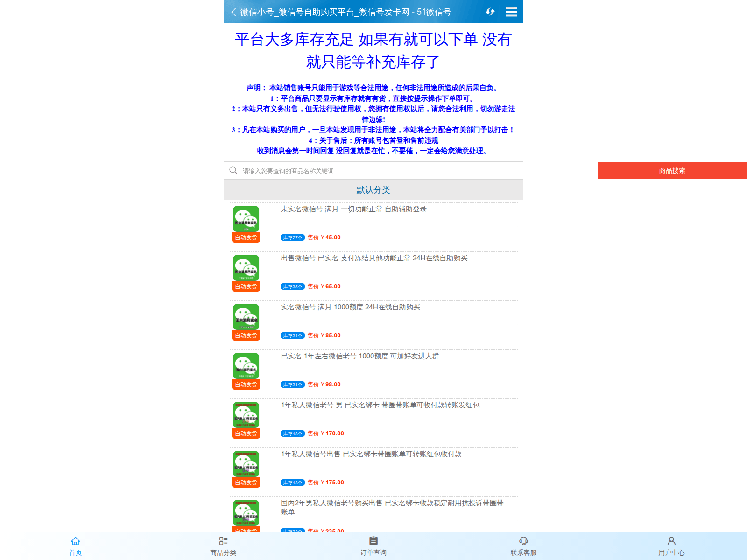The width and height of the screenshot is (747, 560).
Task: Open thumbnail of 已实名 1年左右微信老号 product
Action: 246,366
